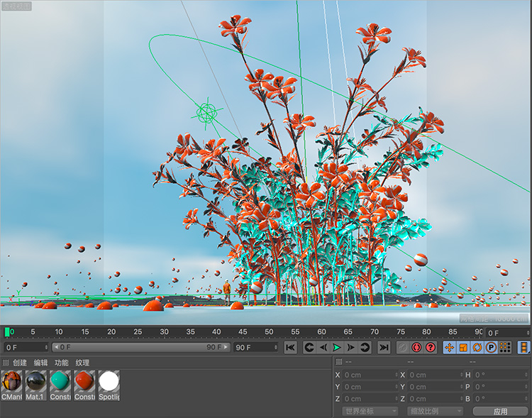Open the 功能 menu in material manager
This screenshot has width=532, height=418.
coord(62,363)
